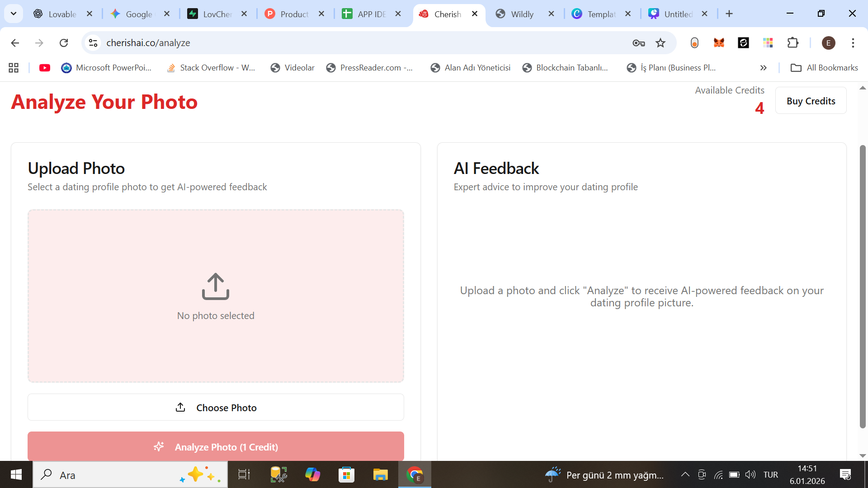Open the MetaMask extension icon
This screenshot has height=488, width=868.
(x=719, y=43)
